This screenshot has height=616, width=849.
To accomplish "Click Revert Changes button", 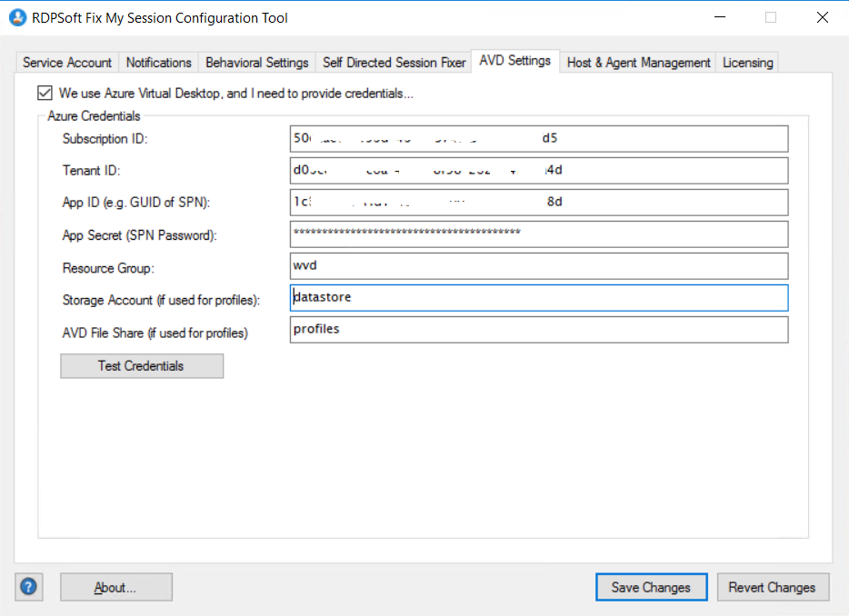I will tap(772, 587).
